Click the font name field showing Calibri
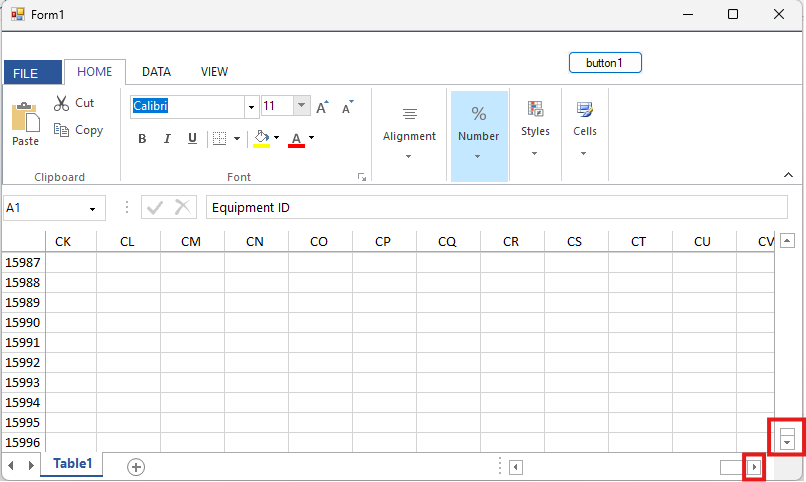Image resolution: width=806 pixels, height=482 pixels. point(188,107)
